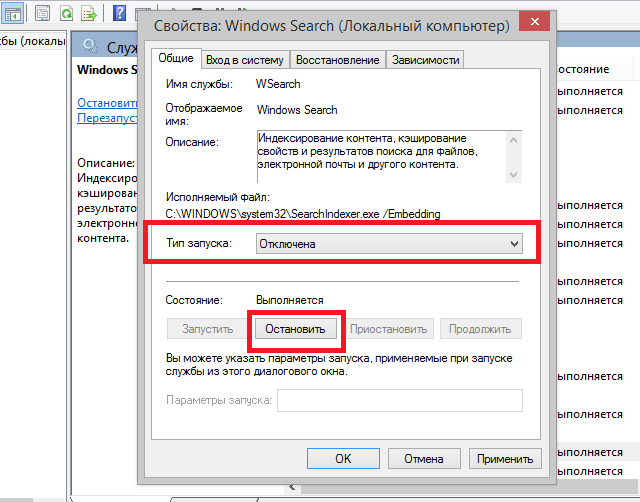
Task: Click the Export List toolbar icon
Action: click(x=89, y=13)
